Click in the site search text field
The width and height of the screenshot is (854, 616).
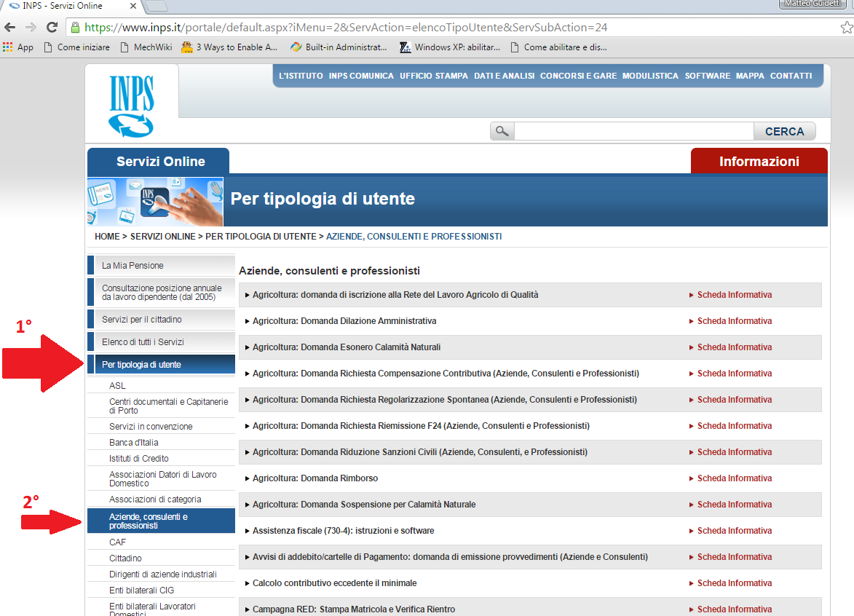633,131
